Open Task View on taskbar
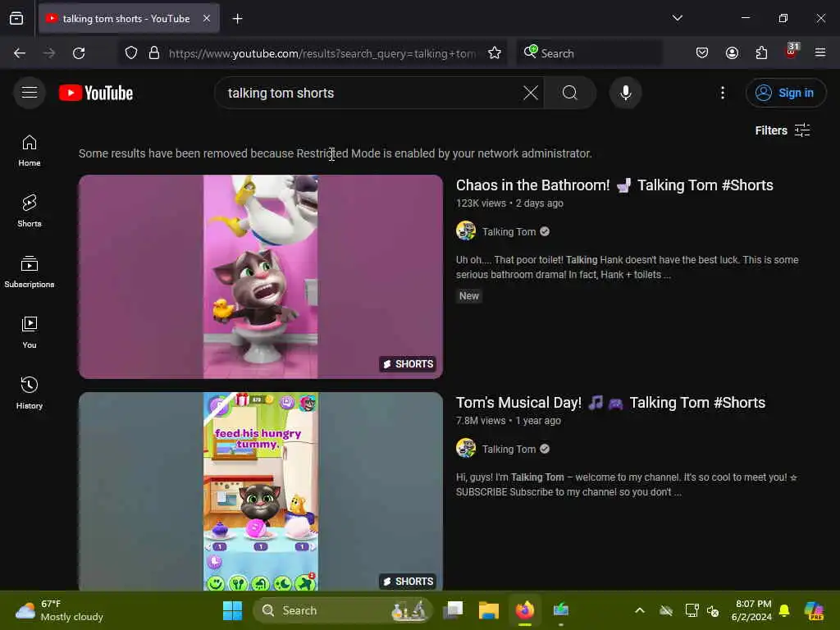 click(453, 610)
